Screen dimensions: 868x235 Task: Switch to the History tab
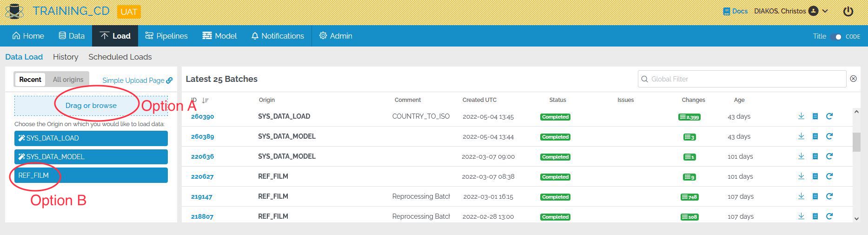(66, 57)
